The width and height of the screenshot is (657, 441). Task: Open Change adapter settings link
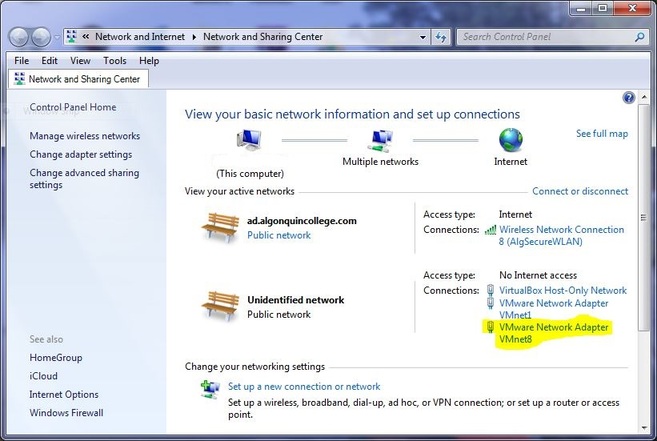[81, 155]
